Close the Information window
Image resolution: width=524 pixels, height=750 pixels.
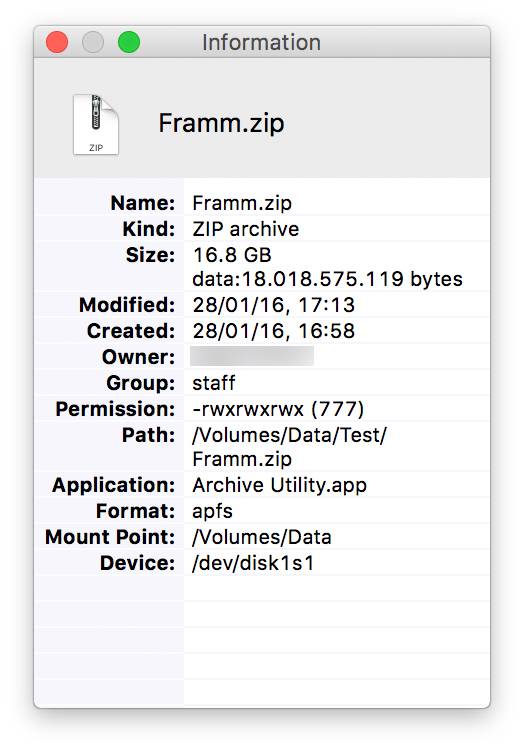[57, 42]
